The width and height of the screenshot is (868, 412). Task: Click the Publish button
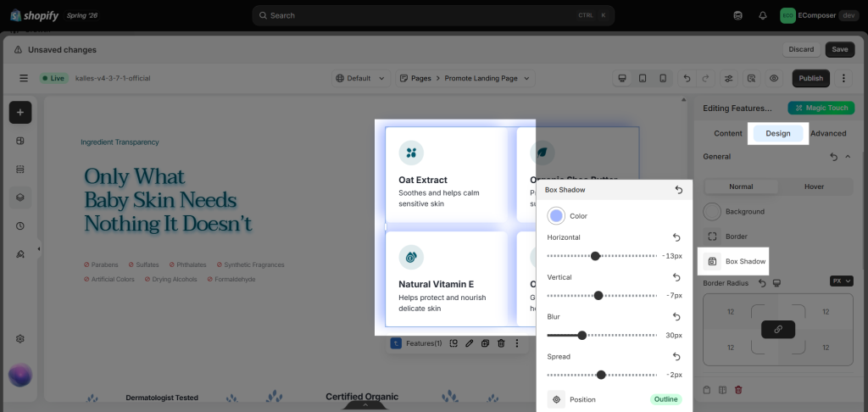pos(811,78)
